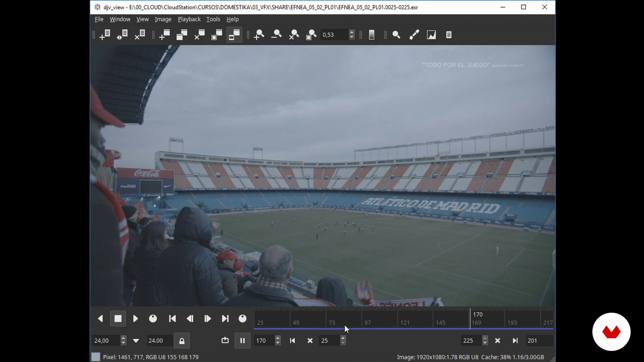Image resolution: width=644 pixels, height=362 pixels.
Task: Jump to the end frame
Action: point(225,319)
